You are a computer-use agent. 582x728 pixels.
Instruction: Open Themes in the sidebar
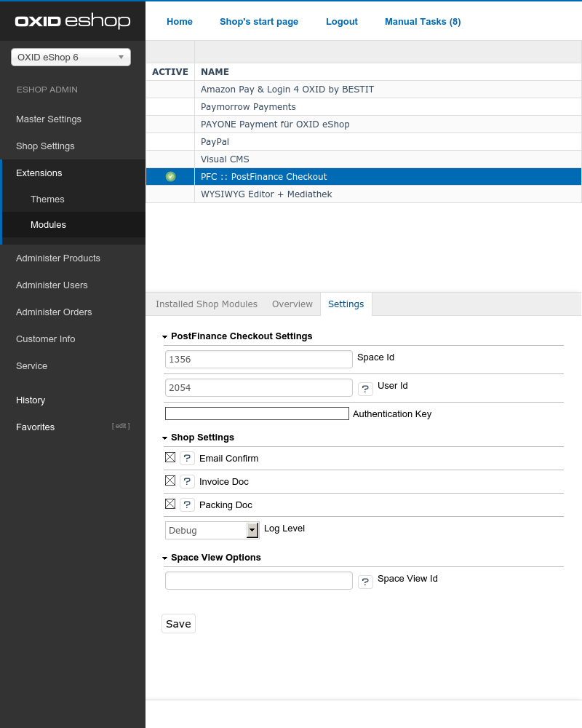(47, 199)
